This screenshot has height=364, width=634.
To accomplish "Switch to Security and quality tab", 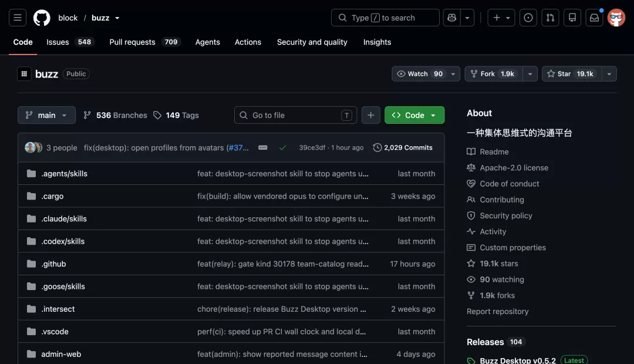I will [x=312, y=42].
